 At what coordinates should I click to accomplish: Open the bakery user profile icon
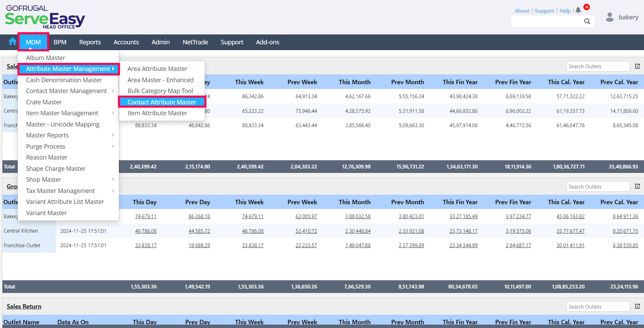[x=610, y=17]
